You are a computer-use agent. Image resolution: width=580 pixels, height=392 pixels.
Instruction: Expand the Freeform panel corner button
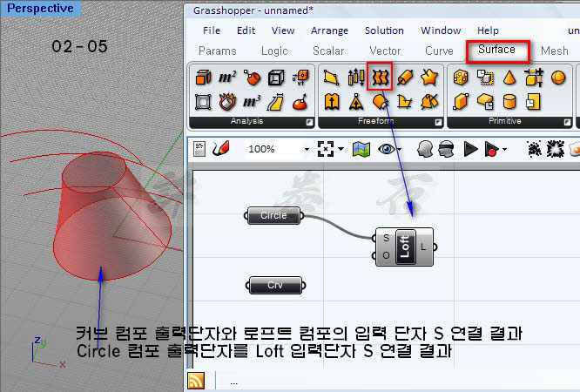438,122
